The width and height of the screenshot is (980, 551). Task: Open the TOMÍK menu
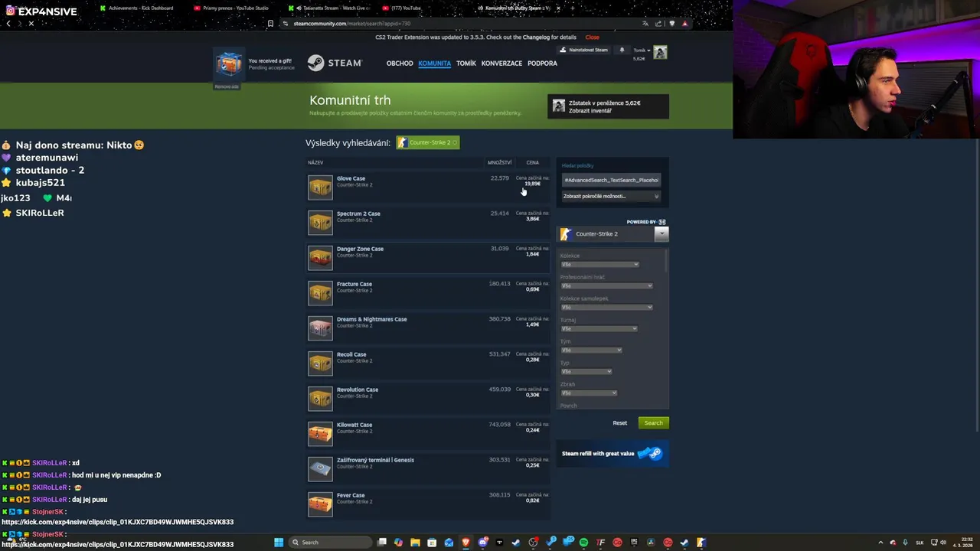click(x=466, y=64)
